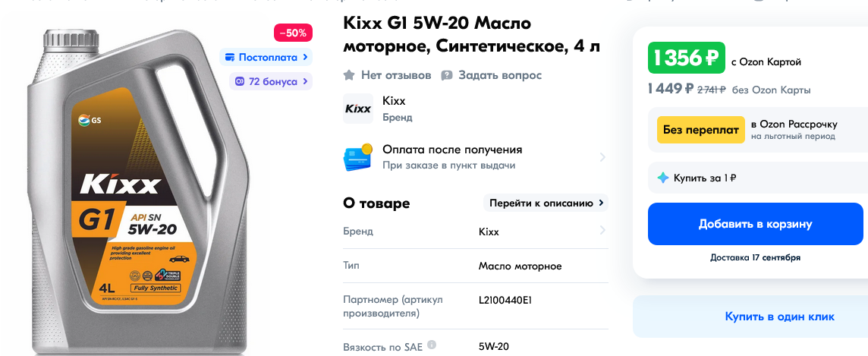
Task: Expand the Постоплата badge chevron
Action: [x=304, y=57]
